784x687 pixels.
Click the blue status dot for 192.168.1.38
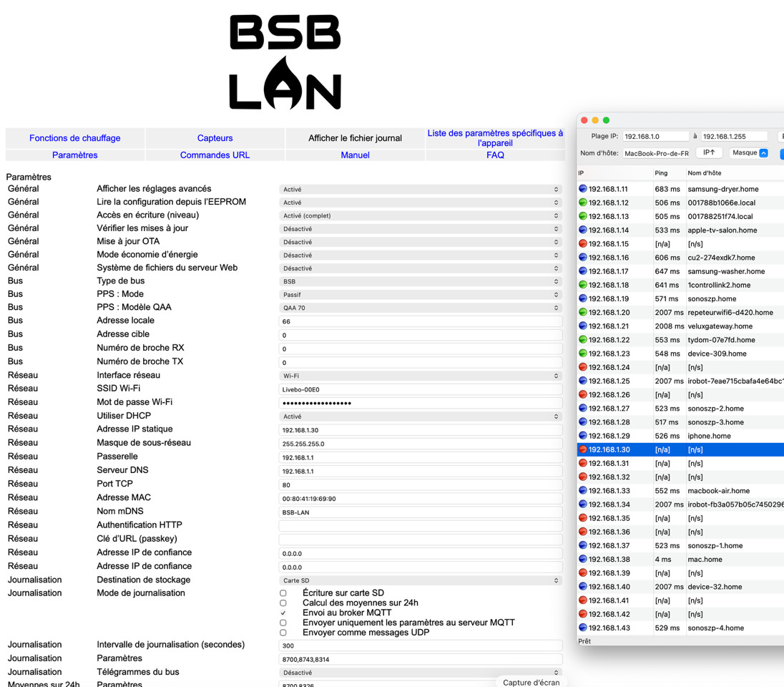[x=583, y=560]
